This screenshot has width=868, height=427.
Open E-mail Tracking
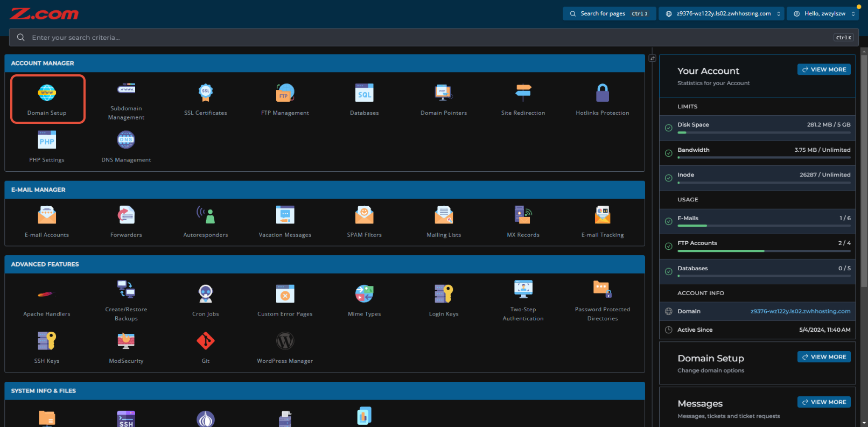(x=603, y=222)
